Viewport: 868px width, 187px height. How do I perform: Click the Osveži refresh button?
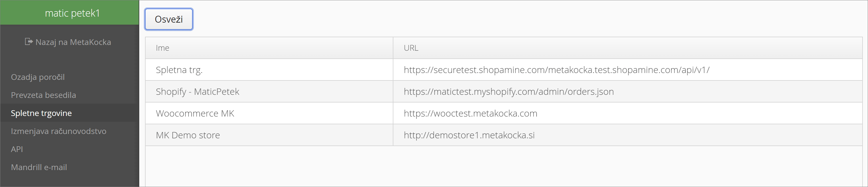(169, 19)
